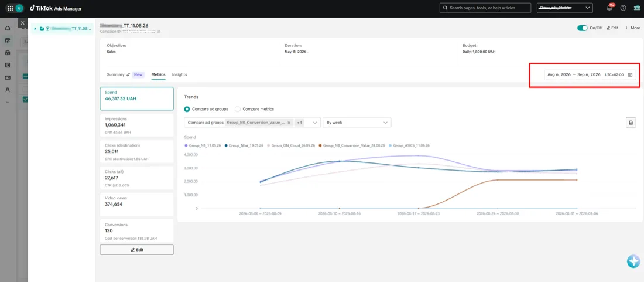This screenshot has height=282, width=644.
Task: Select the Video views metric card
Action: point(137,204)
